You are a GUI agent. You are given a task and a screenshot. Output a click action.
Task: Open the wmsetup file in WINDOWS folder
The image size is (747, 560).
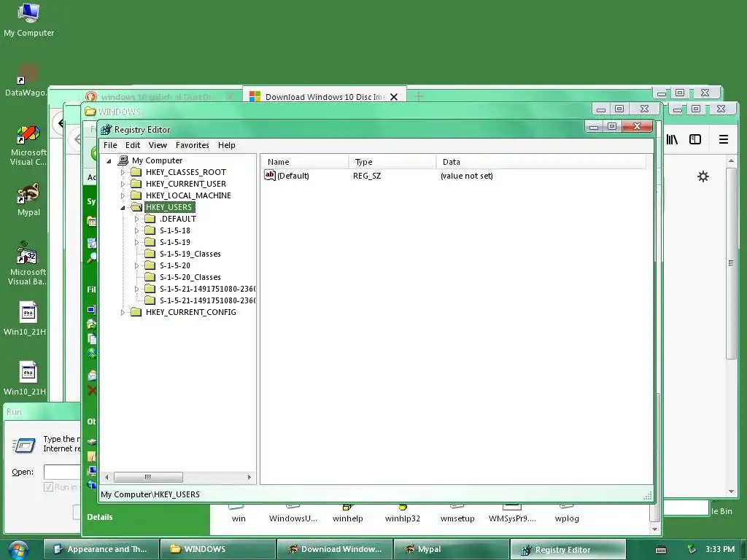tap(457, 514)
